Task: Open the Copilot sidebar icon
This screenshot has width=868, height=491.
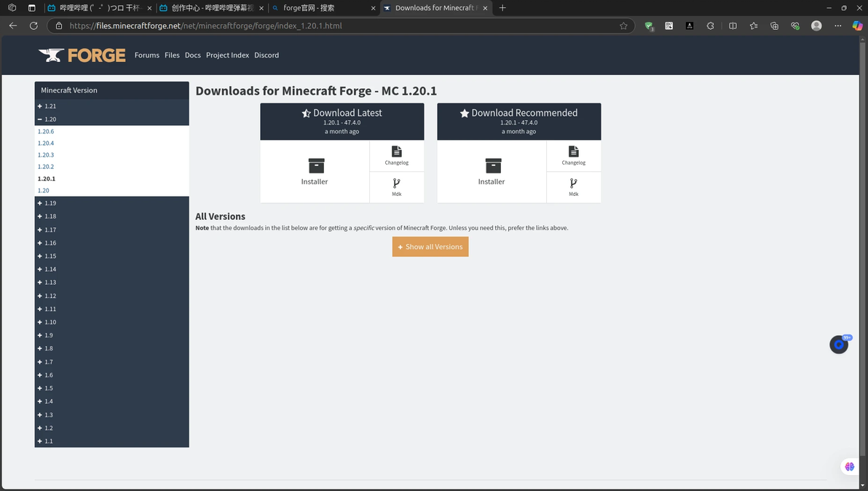Action: 858,25
